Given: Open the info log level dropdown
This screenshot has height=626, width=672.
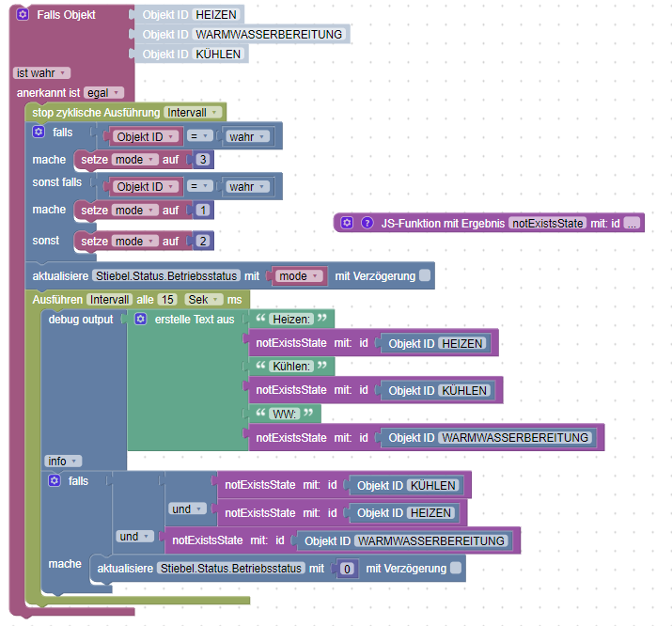Looking at the screenshot, I should pyautogui.click(x=63, y=461).
